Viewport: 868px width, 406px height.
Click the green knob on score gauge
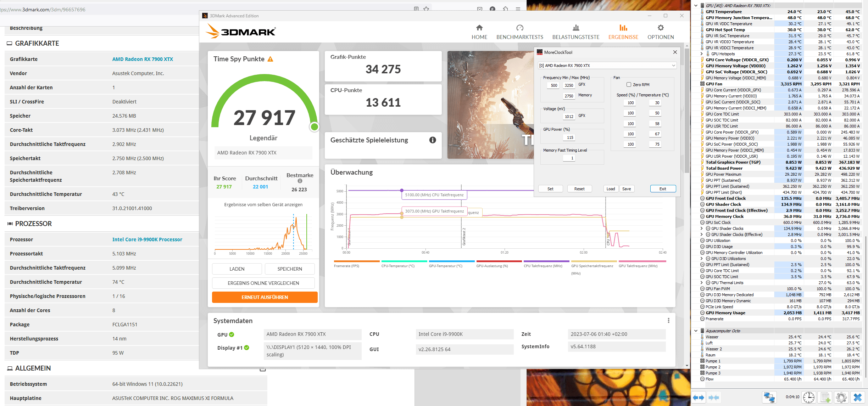pyautogui.click(x=314, y=127)
